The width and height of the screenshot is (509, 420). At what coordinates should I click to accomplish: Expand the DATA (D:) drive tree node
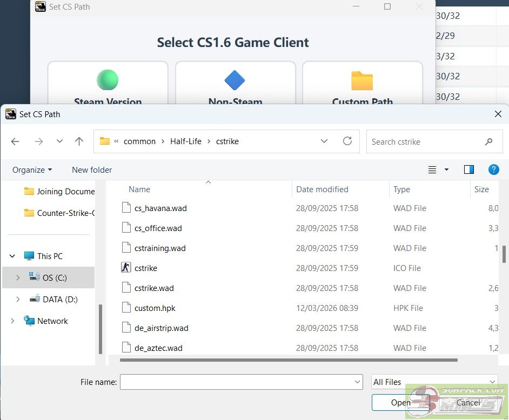click(x=18, y=299)
